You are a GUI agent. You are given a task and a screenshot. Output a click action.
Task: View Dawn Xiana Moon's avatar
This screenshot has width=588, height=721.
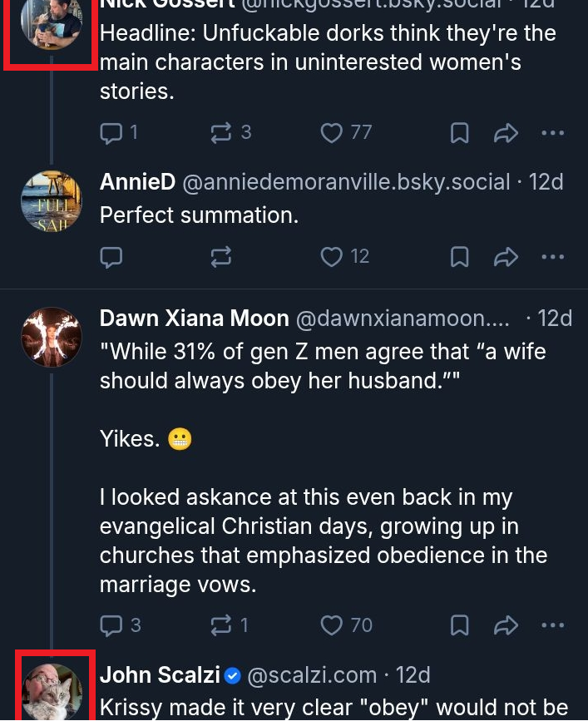coord(52,337)
